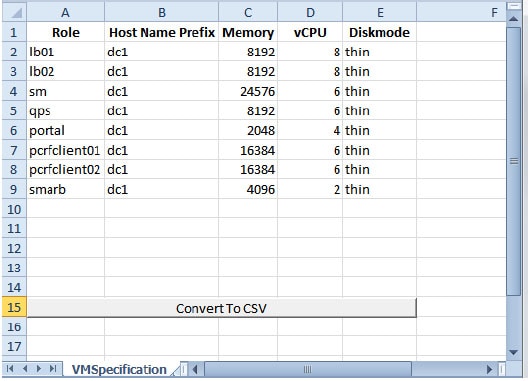Select row 15 header
The image size is (528, 381).
click(14, 308)
